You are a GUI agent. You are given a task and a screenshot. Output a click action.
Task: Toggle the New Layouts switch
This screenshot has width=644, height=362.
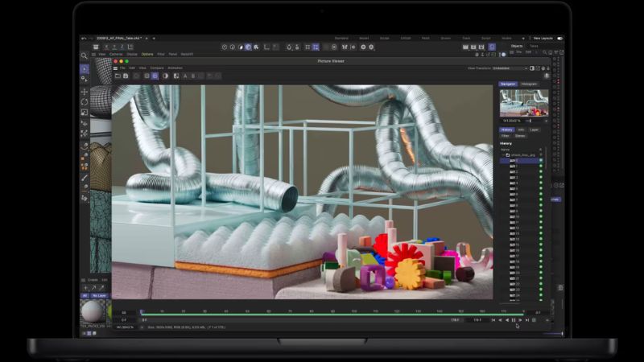pos(559,38)
